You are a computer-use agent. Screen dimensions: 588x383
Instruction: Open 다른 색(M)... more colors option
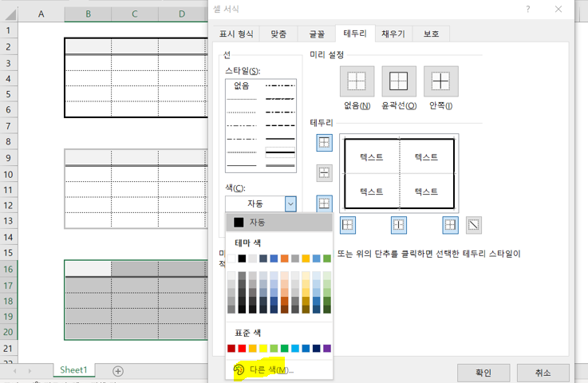pyautogui.click(x=278, y=370)
